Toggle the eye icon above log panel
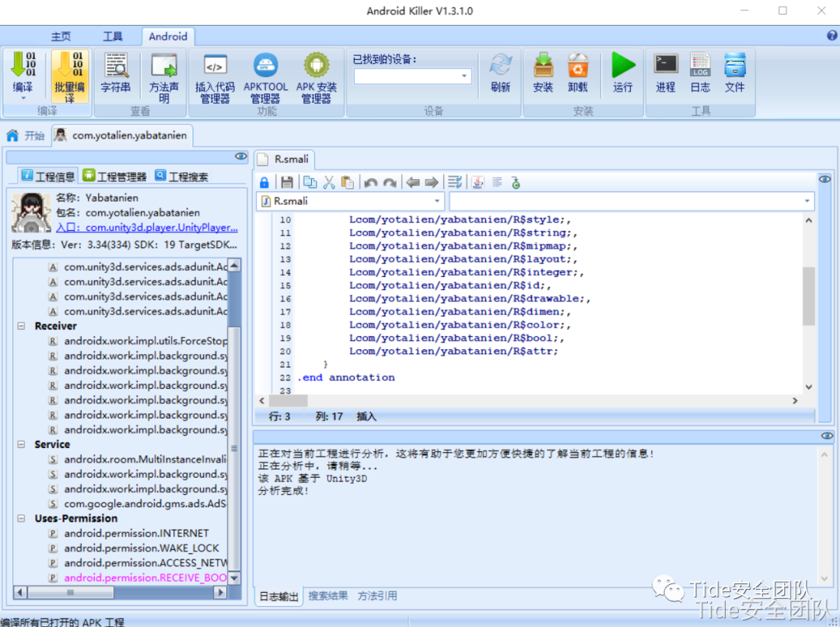Viewport: 840px width, 627px height. click(827, 436)
